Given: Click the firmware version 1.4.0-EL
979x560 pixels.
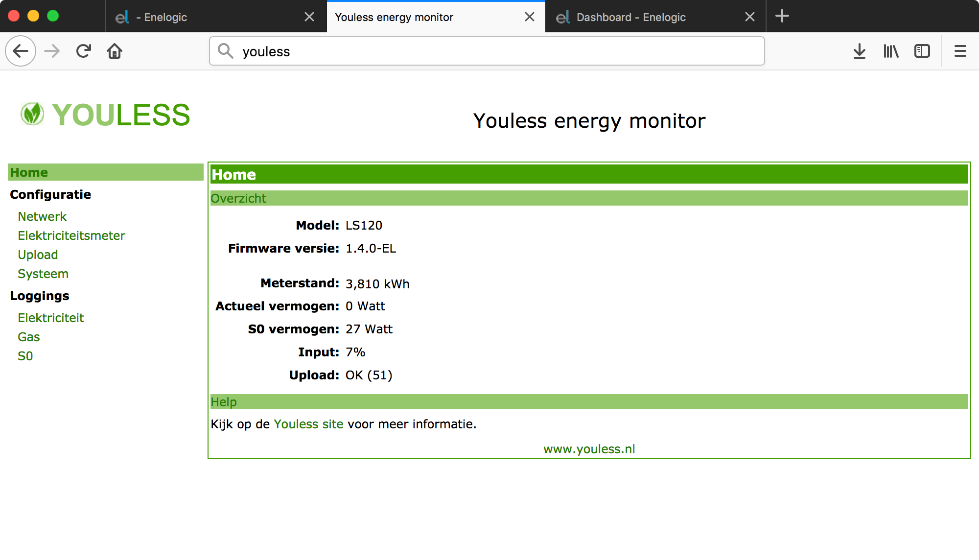Looking at the screenshot, I should (371, 248).
